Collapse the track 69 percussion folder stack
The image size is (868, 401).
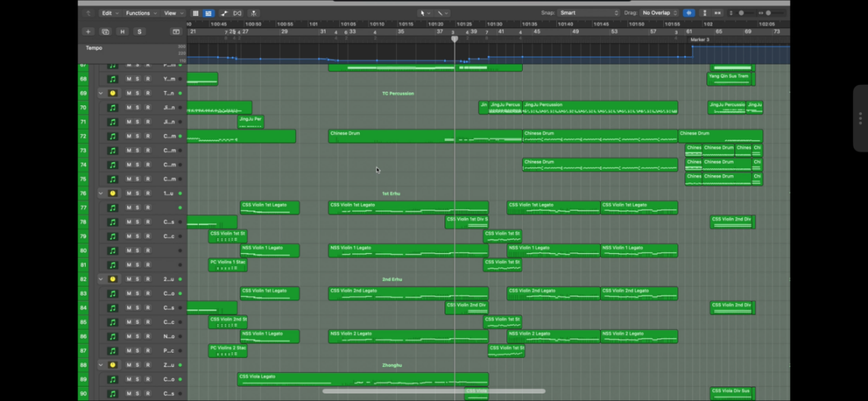click(101, 93)
